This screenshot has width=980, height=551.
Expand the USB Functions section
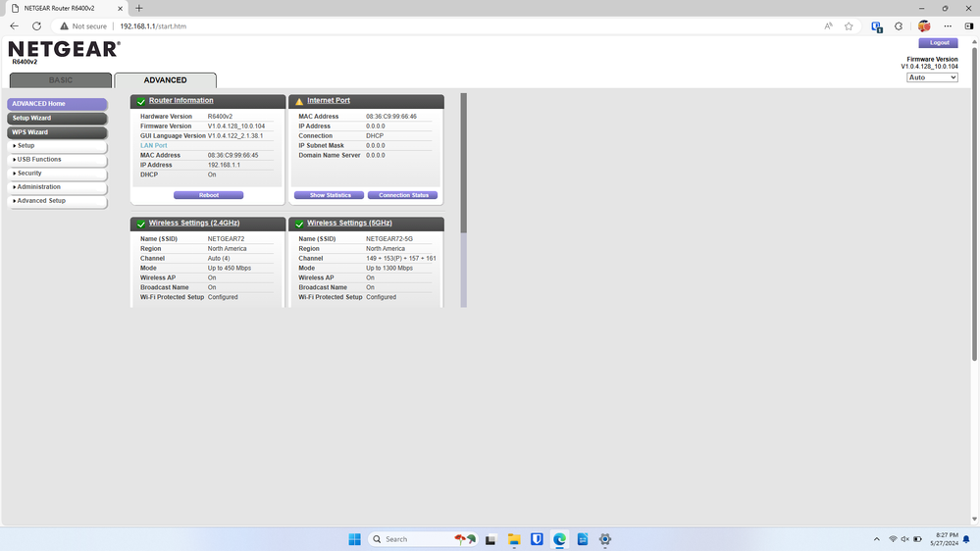[x=57, y=159]
